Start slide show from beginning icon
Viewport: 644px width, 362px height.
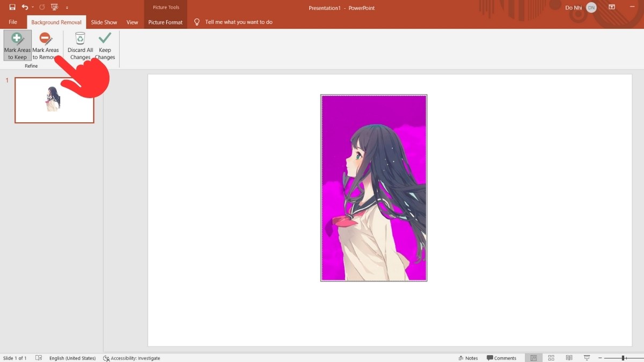54,8
